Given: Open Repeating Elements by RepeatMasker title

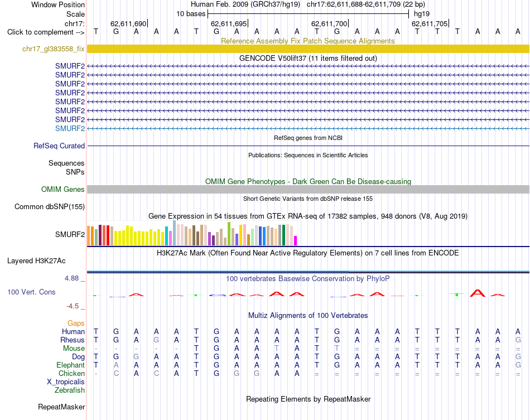Looking at the screenshot, I should (x=308, y=399).
